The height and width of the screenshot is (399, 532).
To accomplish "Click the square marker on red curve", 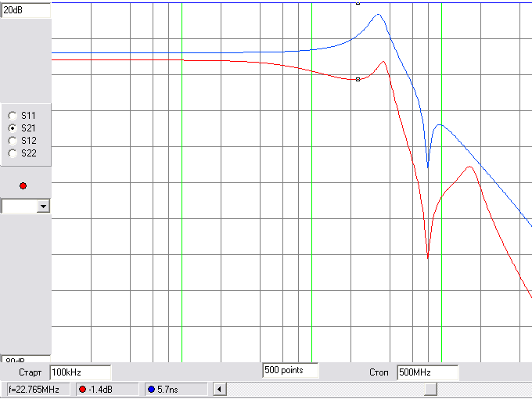I will (x=358, y=79).
